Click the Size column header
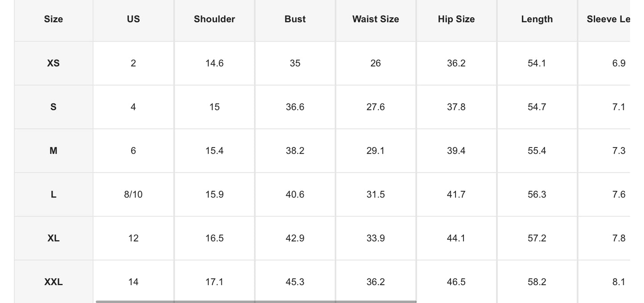Image resolution: width=644 pixels, height=303 pixels. coord(53,19)
